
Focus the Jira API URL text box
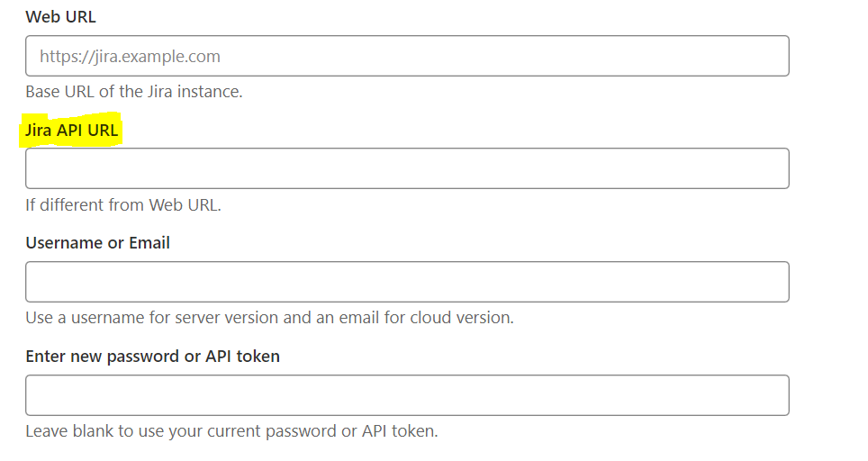[407, 168]
